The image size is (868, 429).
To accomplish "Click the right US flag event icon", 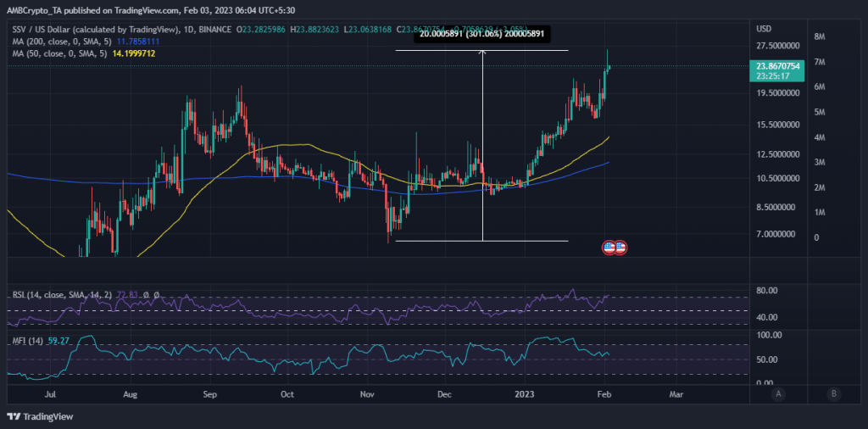I will click(x=620, y=247).
